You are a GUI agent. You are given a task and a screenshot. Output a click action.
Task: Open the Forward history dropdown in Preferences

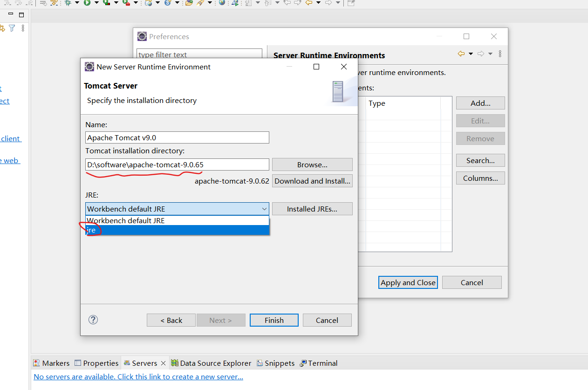[x=490, y=54]
